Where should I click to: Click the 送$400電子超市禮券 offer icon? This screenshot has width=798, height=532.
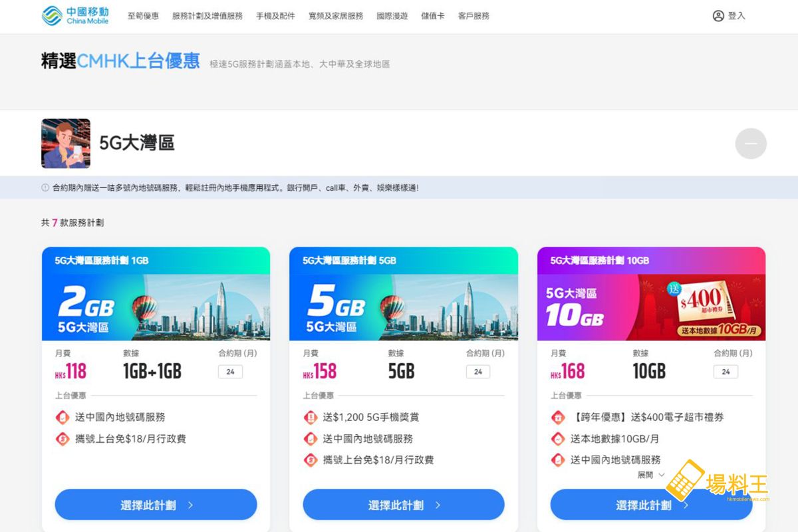click(558, 418)
